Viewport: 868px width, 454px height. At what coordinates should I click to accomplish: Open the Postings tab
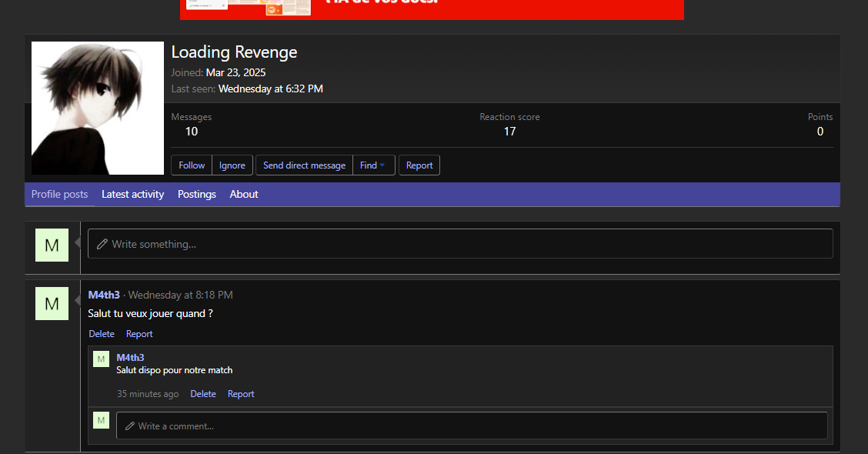197,195
